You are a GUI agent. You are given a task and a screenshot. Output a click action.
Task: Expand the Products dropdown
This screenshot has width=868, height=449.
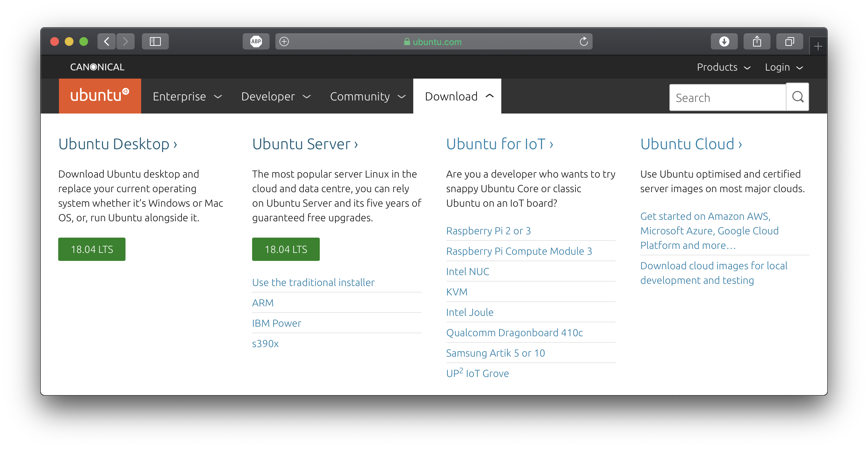point(724,67)
